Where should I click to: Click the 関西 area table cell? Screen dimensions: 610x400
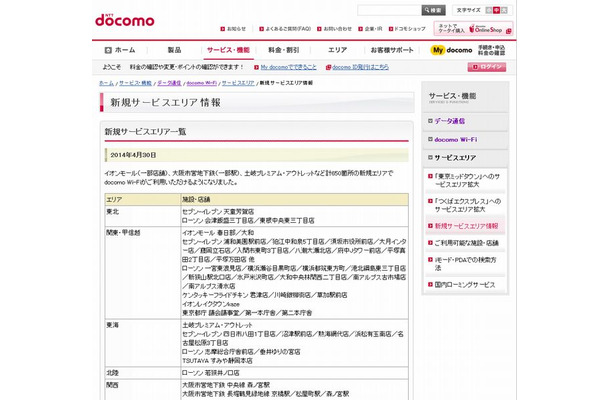coord(143,389)
